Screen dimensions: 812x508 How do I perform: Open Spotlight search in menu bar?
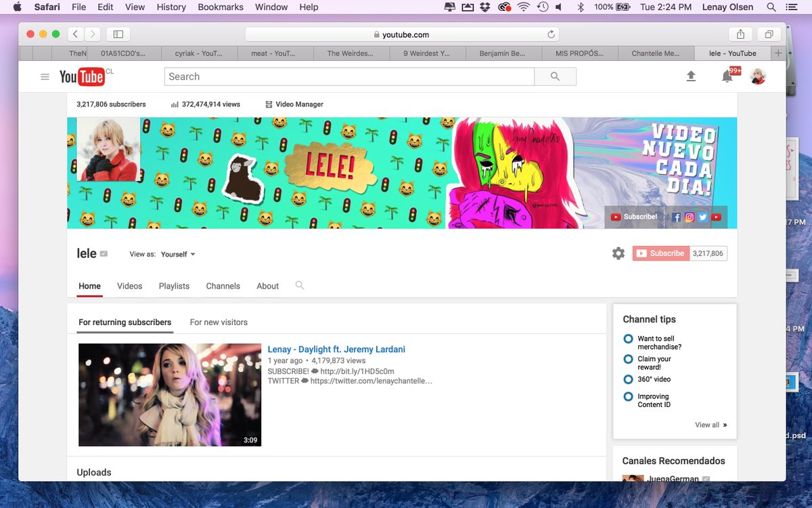click(771, 7)
